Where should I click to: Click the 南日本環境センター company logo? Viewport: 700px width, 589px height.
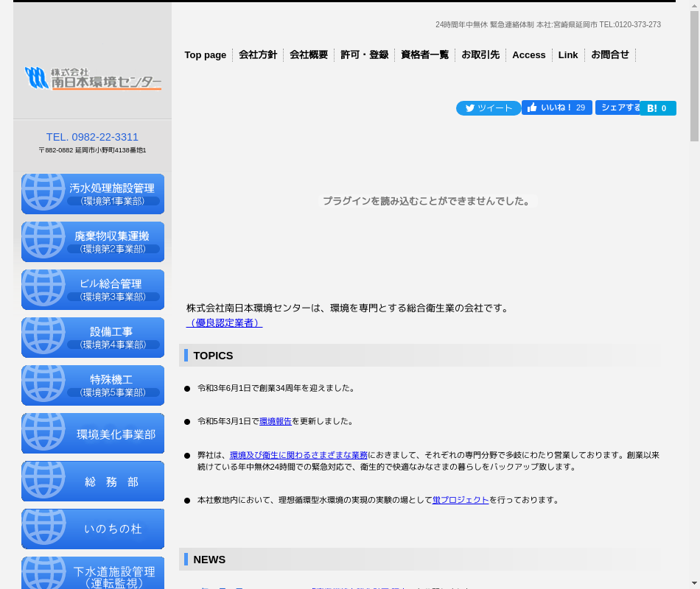coord(93,78)
